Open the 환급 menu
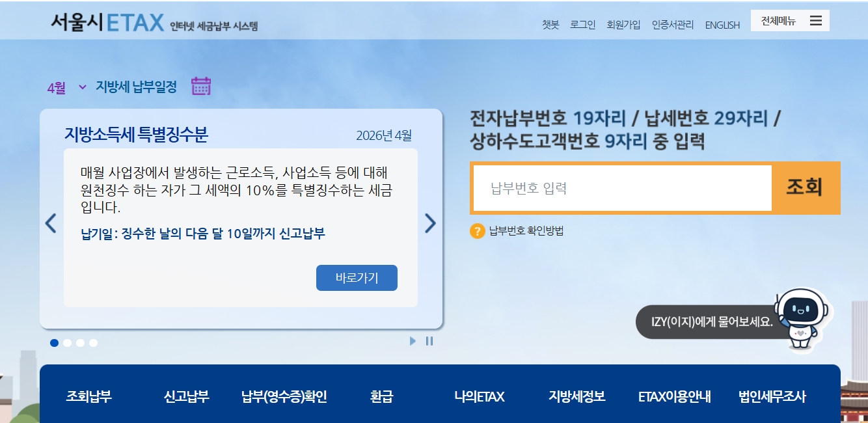Viewport: 868px width, 423px height. click(x=381, y=396)
